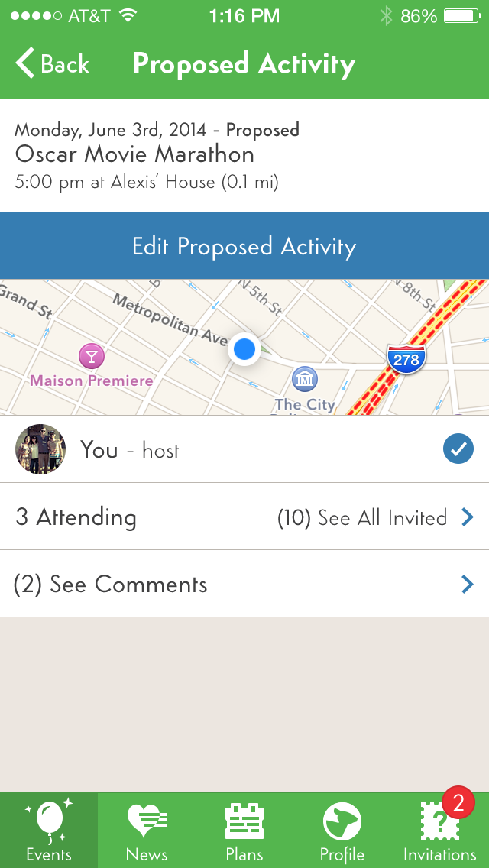Tap the Maison Premiere cocktail icon
Screen dimensions: 489x868
coord(92,355)
